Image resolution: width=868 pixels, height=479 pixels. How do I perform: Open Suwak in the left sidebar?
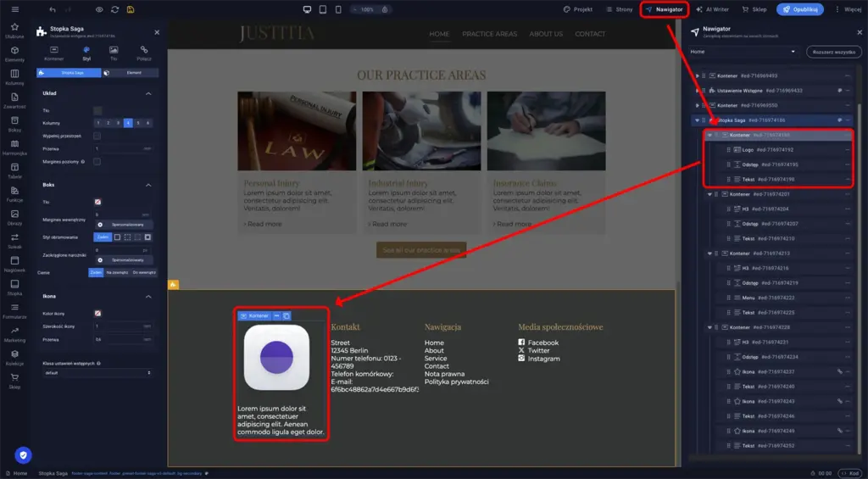tap(15, 241)
